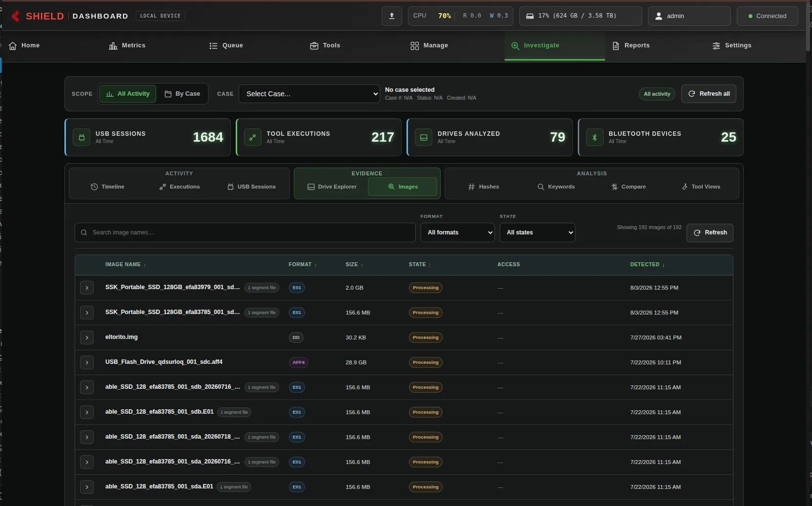Image resolution: width=812 pixels, height=506 pixels.
Task: Click the Drive Explorer drive icon
Action: point(311,187)
